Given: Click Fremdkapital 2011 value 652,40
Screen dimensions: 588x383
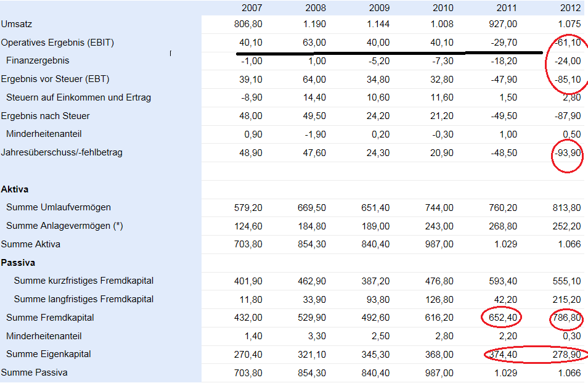Looking at the screenshot, I should coord(503,318).
